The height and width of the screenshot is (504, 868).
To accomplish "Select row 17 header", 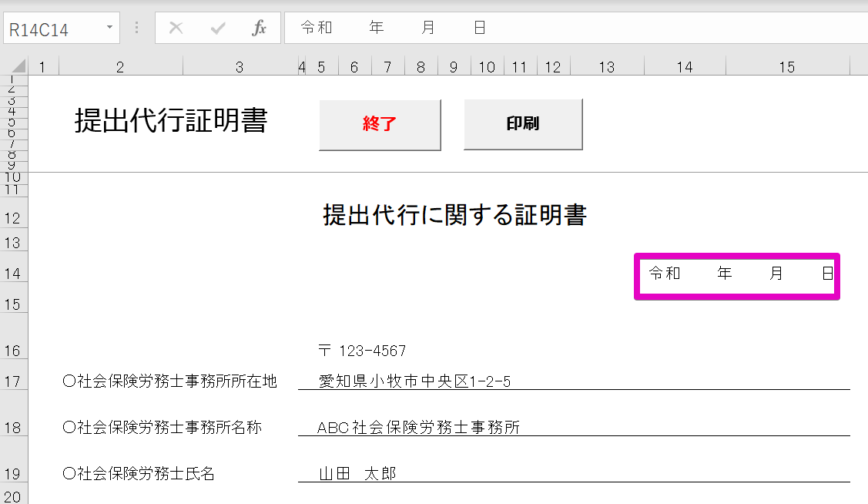I will (14, 381).
